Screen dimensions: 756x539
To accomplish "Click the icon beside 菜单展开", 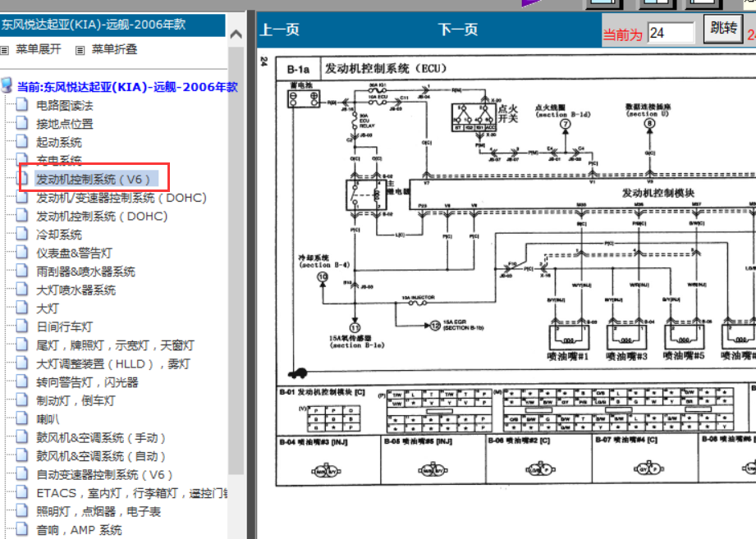I will [5, 50].
